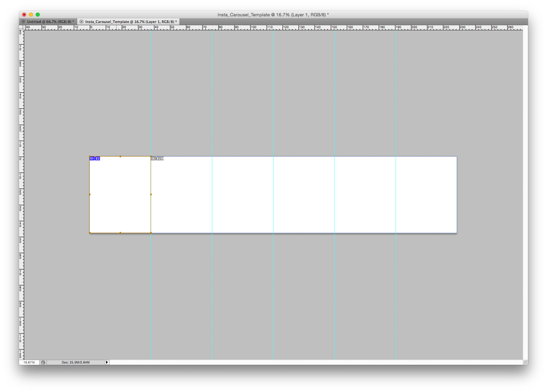Image resolution: width=547 pixels, height=392 pixels.
Task: Close the Untitled document tab
Action: pyautogui.click(x=23, y=22)
